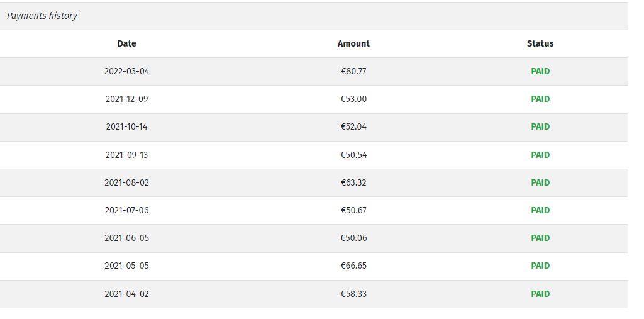Select the 2021-04-02 payment date

click(126, 294)
